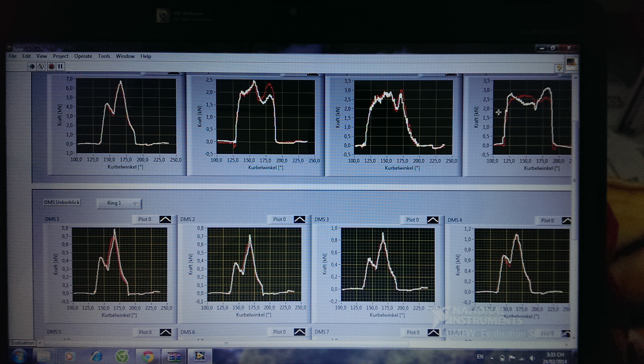Click the DMS 5 Plot 0 label
The height and width of the screenshot is (364, 644).
[145, 332]
